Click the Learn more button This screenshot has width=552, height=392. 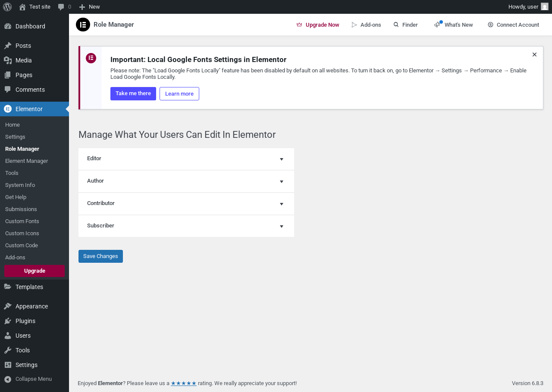(179, 93)
